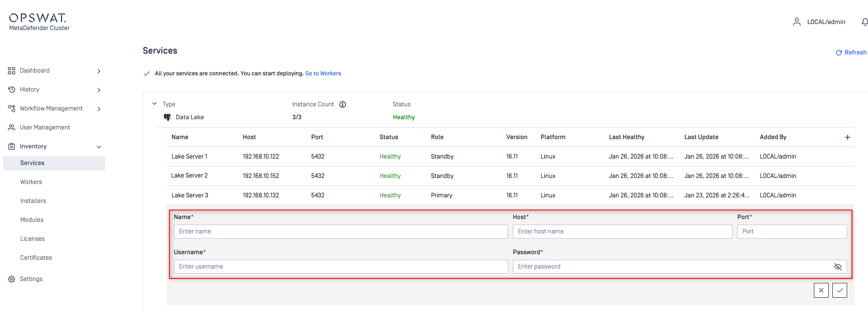Click the Settings gear icon
This screenshot has height=312, width=868.
tap(12, 279)
